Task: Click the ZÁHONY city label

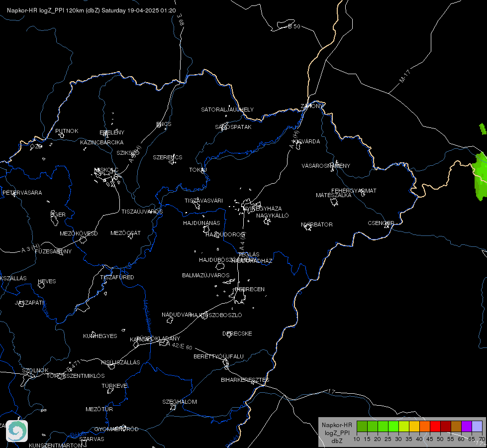Action: pos(312,106)
